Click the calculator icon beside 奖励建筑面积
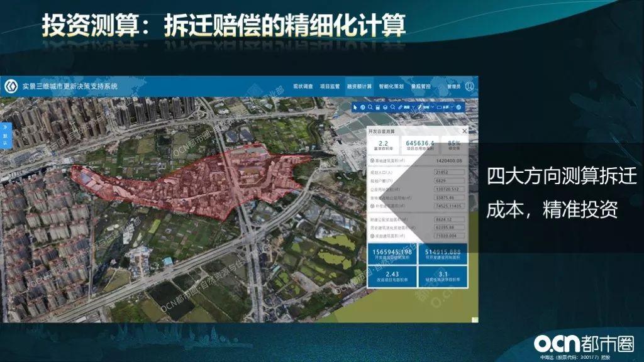The width and height of the screenshot is (644, 362). [x=372, y=236]
